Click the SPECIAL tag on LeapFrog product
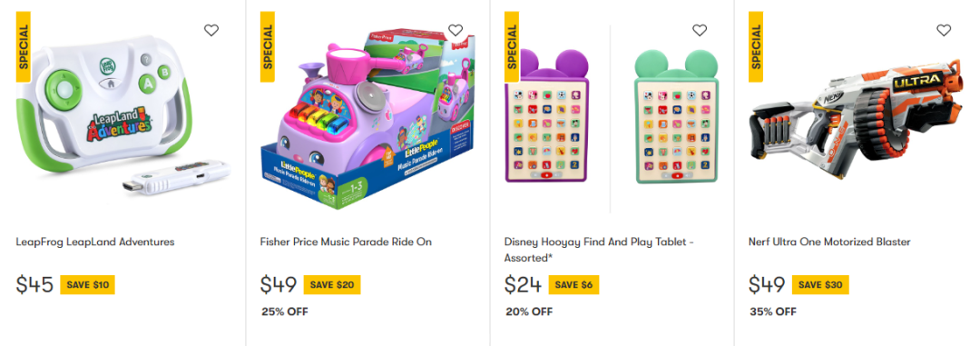Image resolution: width=980 pixels, height=346 pixels. [24, 47]
